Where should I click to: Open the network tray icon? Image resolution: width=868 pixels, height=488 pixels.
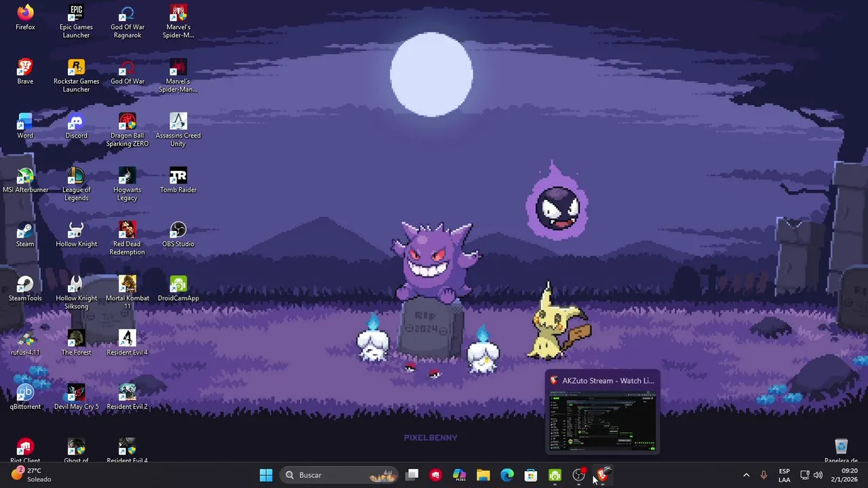(804, 475)
